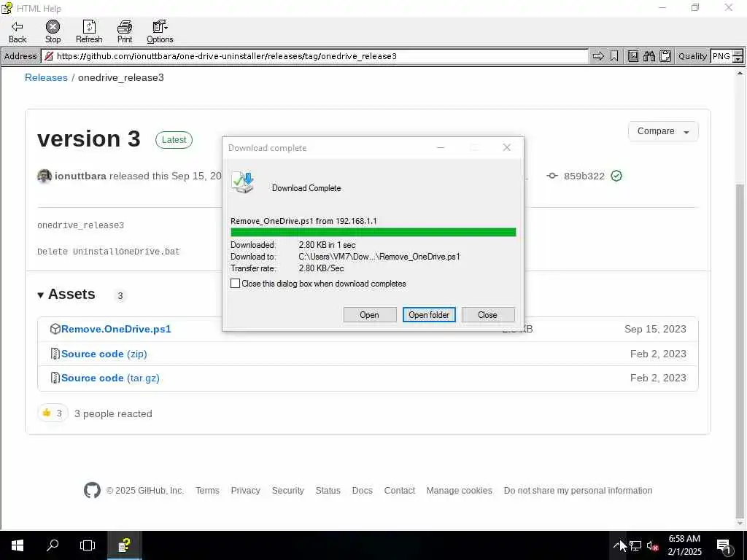Click the 'Latest' release badge
This screenshot has width=747, height=560.
174,140
